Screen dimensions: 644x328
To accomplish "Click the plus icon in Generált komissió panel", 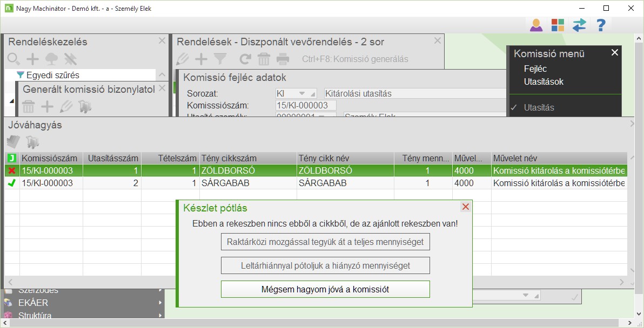I will (47, 107).
